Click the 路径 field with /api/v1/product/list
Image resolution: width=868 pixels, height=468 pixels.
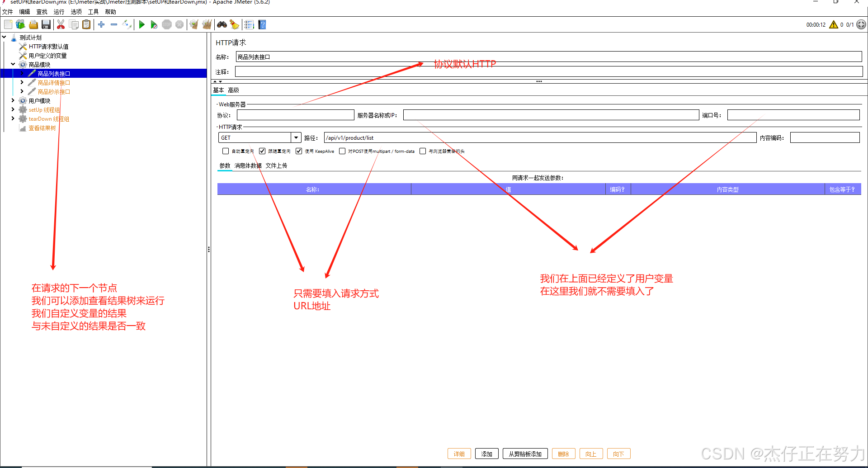540,137
